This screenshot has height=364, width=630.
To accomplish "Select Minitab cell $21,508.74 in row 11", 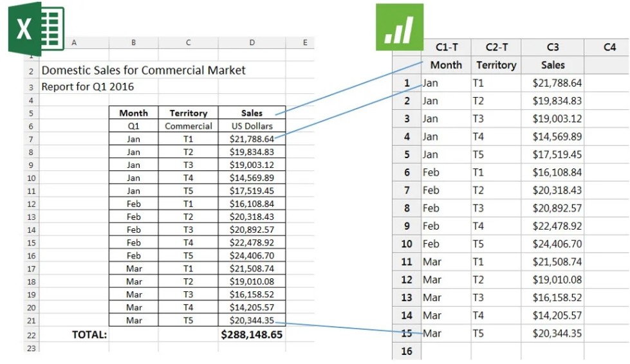I will 552,262.
